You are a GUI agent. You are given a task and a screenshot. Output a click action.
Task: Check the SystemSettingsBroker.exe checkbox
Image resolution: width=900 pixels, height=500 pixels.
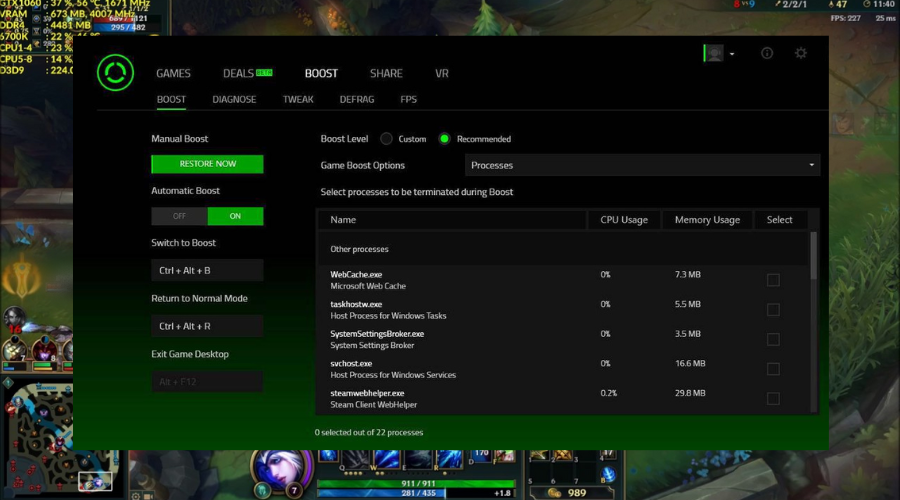point(773,339)
